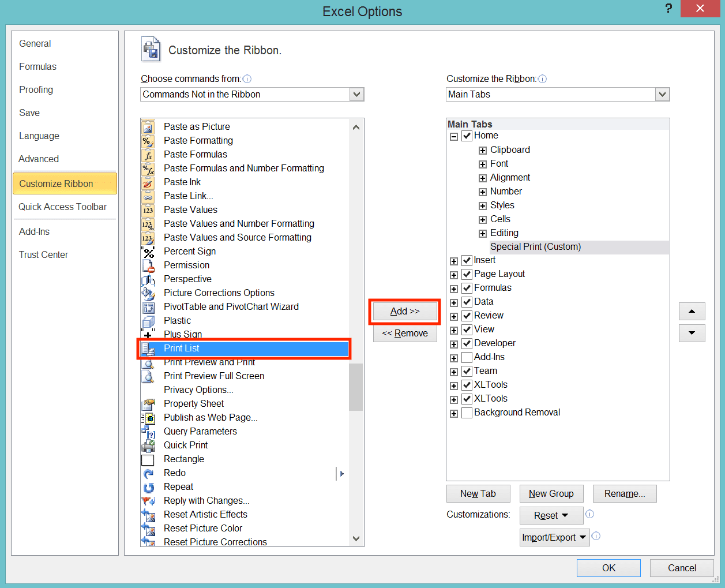
Task: Expand the Review tab node
Action: point(454,317)
